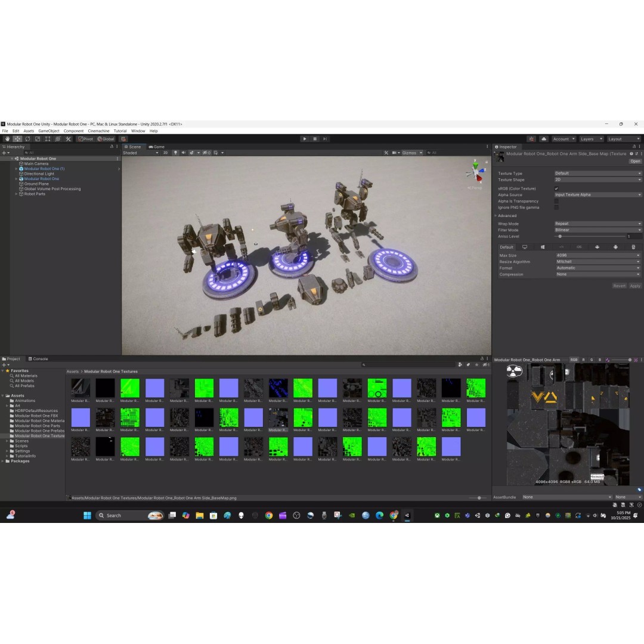Toggle scene lighting bulb icon
Screen dimensions: 644x644
175,153
